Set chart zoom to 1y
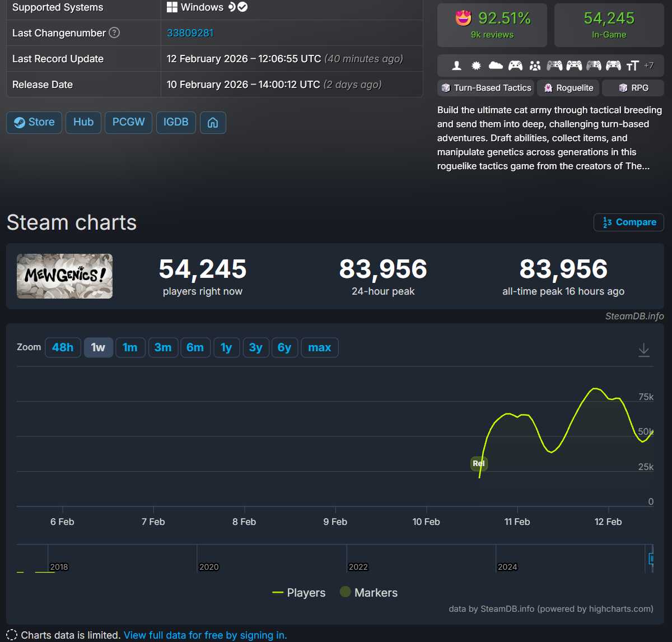Screen dimensions: 672x642 [226, 347]
